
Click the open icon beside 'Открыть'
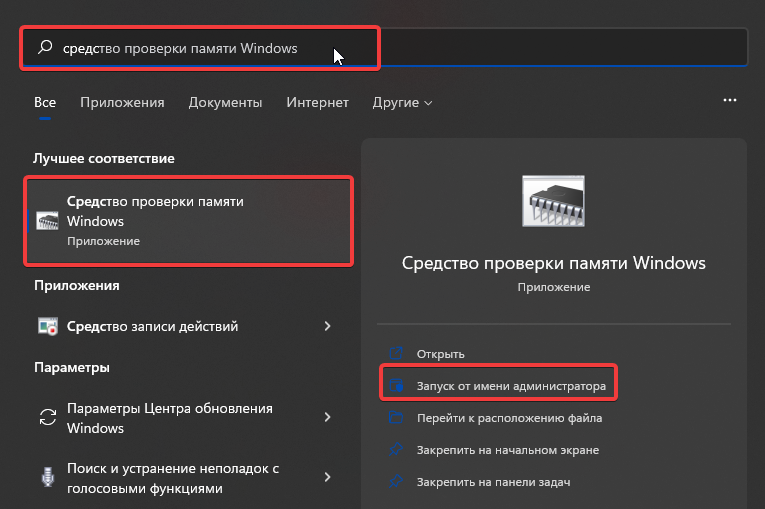pos(396,353)
